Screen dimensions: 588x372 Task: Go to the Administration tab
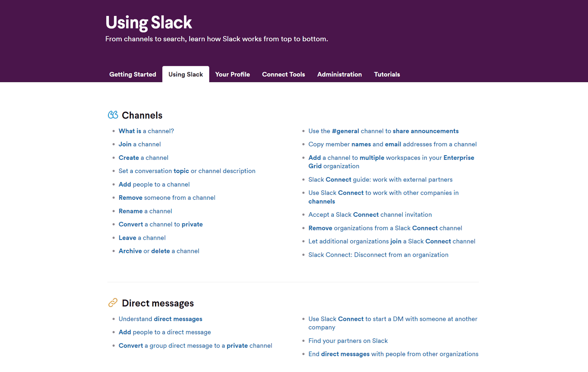339,74
